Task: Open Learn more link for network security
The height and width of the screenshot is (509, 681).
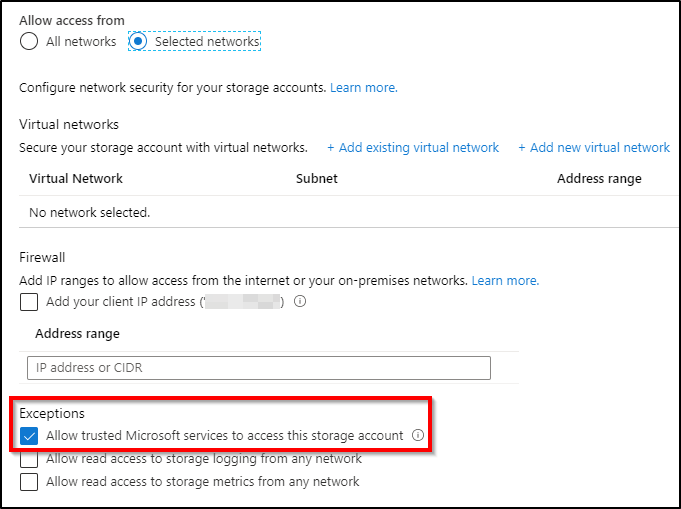Action: tap(364, 88)
